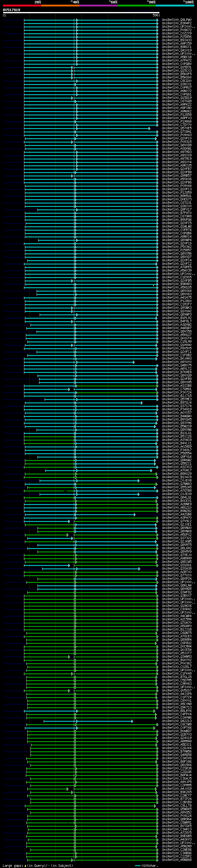Screen dimensions: 197x868
Task: Click the orange ~40% identity legend segment
Action: 60,6
